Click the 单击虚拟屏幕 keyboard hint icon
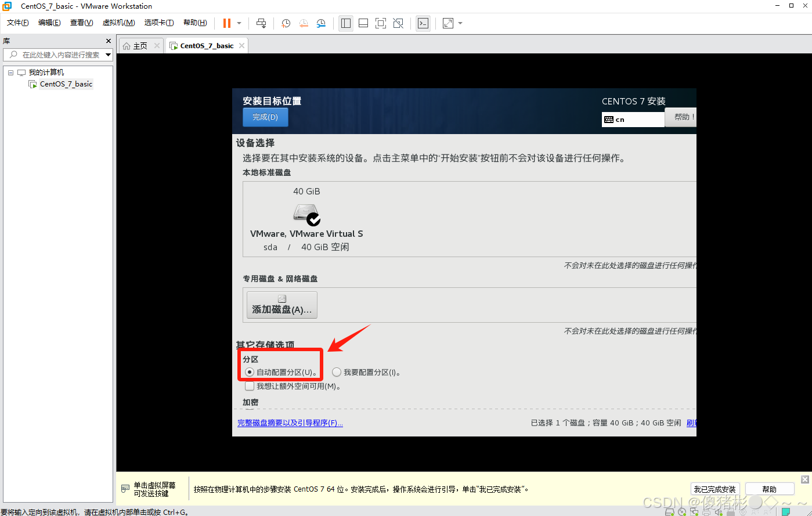812x516 pixels. tap(125, 489)
